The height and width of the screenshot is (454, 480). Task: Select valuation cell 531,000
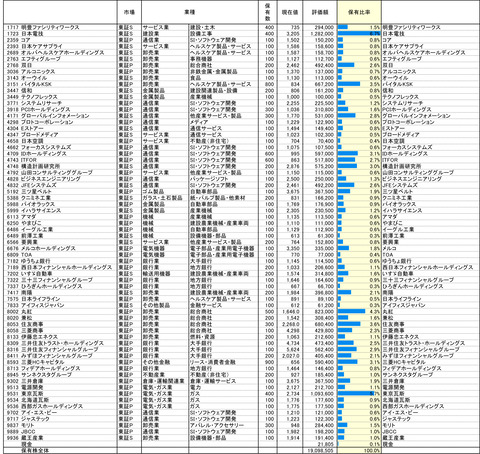tap(320, 116)
